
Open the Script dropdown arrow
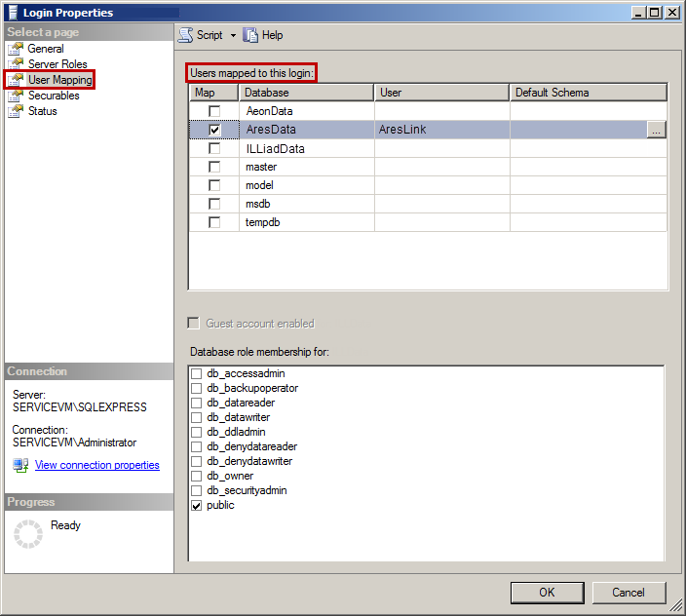pyautogui.click(x=233, y=36)
